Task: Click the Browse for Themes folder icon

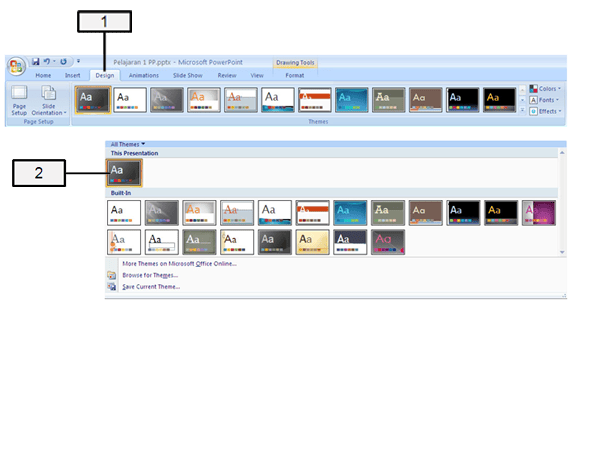Action: [112, 275]
